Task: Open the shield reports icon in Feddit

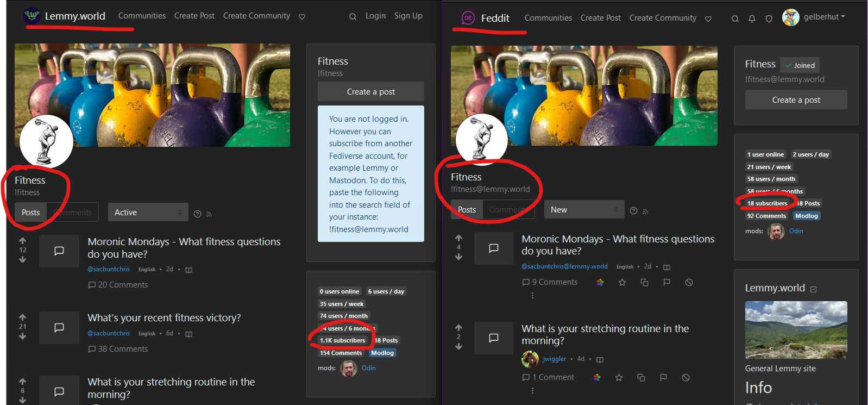Action: (769, 18)
